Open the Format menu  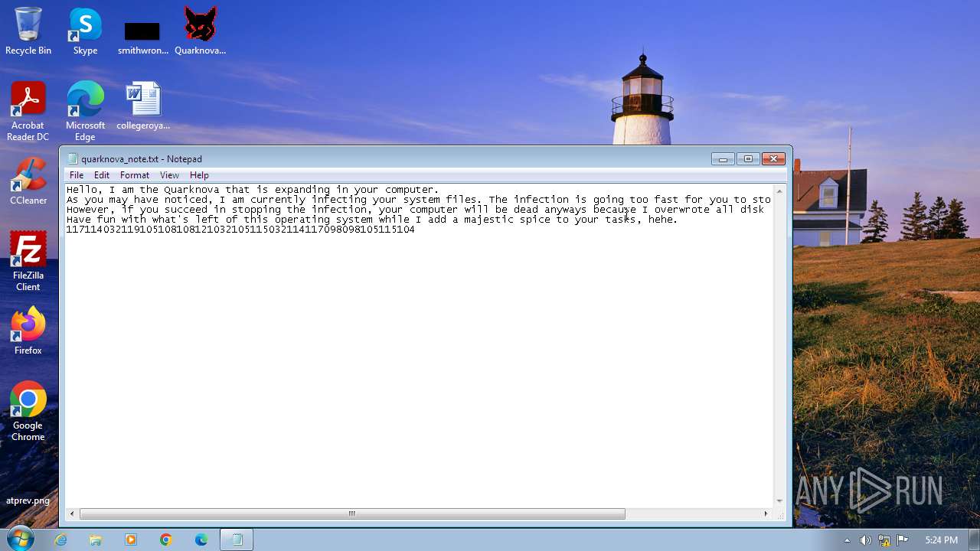[x=135, y=175]
